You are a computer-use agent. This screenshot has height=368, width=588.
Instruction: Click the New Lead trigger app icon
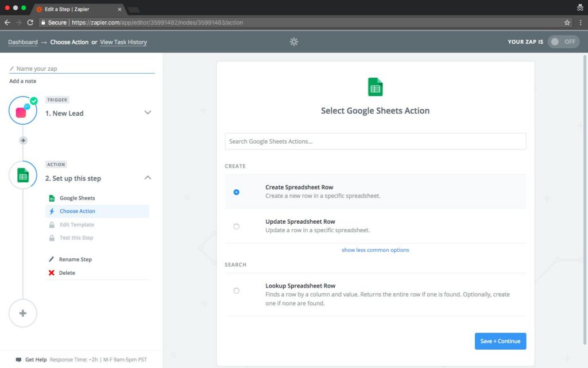pos(23,110)
